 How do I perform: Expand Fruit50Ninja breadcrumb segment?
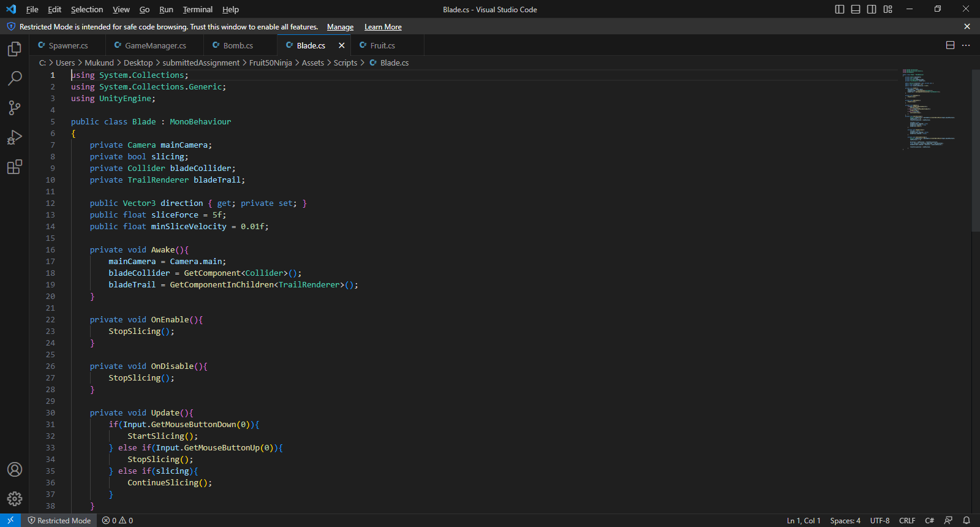271,63
